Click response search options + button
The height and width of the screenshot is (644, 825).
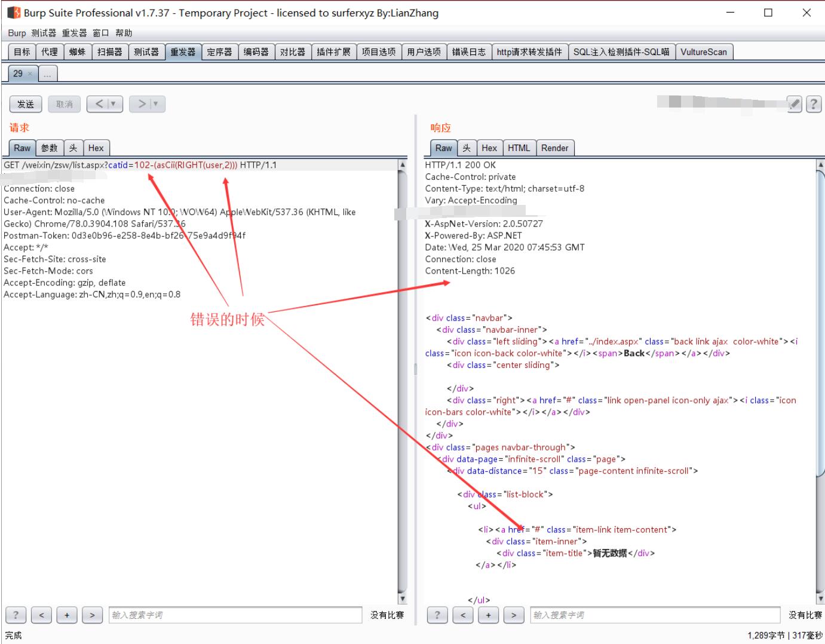point(489,615)
